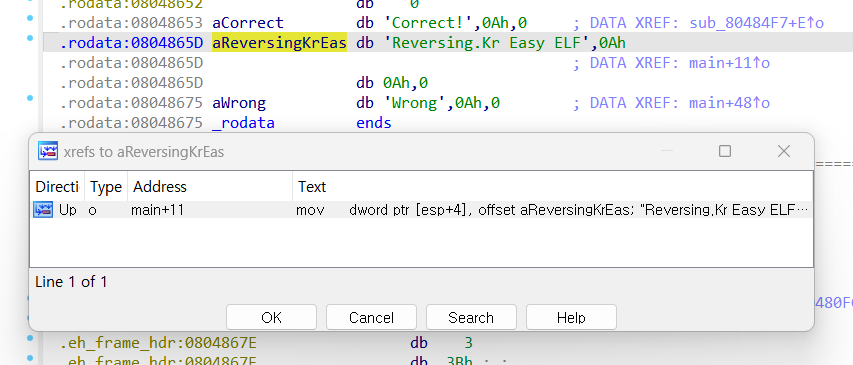Click the 'o' type cell in xref row

tap(92, 210)
